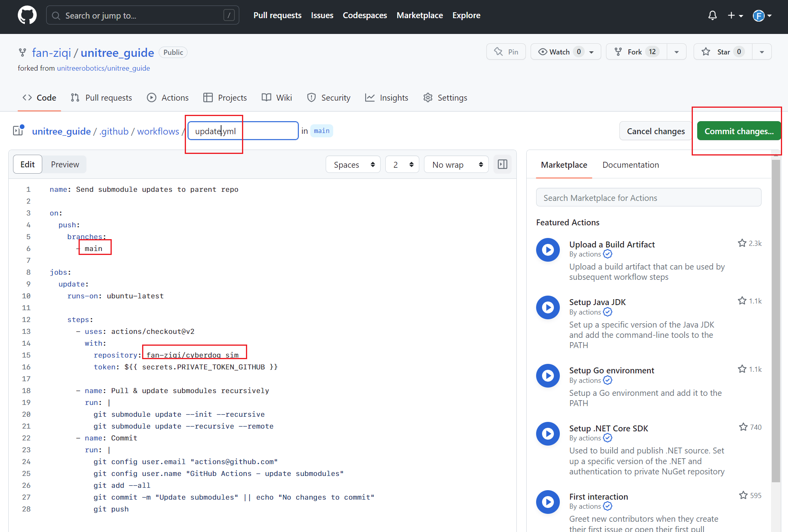Select the repository Pull requests tab
The image size is (788, 532).
[101, 97]
